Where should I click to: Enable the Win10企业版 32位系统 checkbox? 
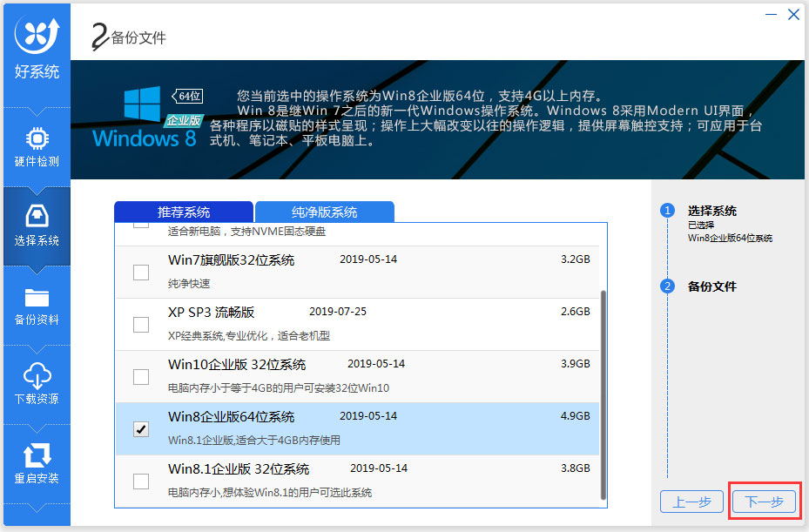point(141,377)
